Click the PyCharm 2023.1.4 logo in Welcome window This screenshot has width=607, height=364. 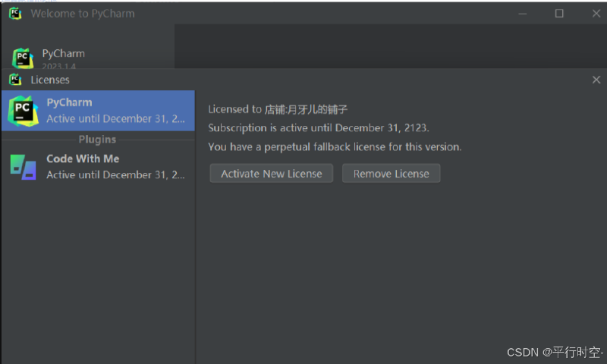coord(23,58)
